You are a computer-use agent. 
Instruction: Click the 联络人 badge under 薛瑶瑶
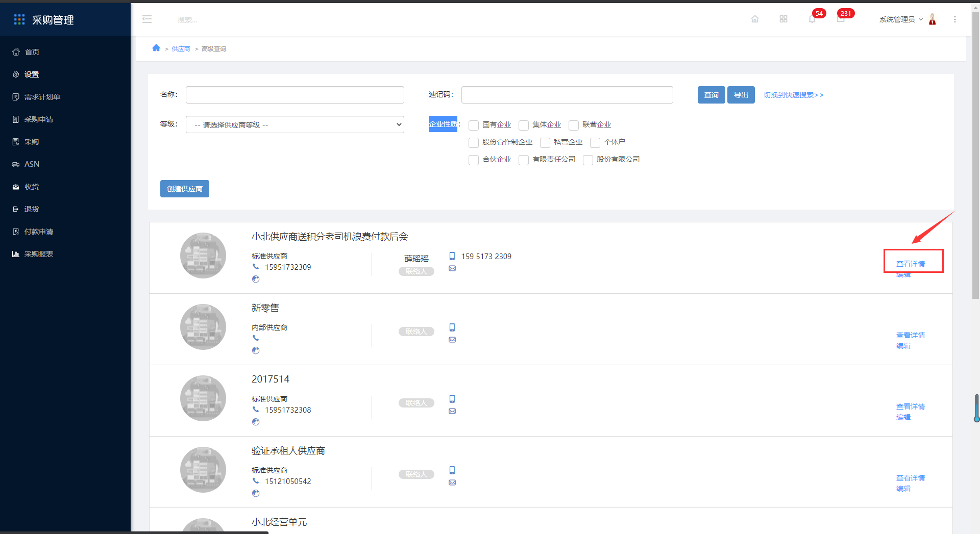pyautogui.click(x=416, y=271)
